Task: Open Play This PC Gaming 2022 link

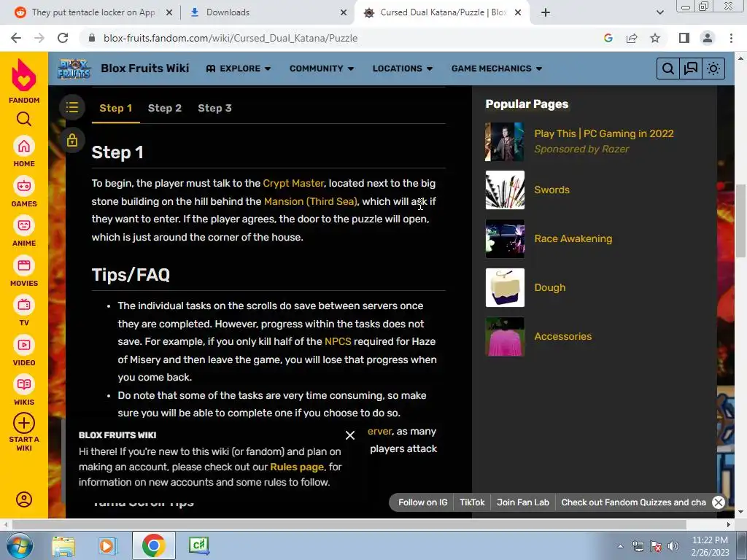Action: coord(603,134)
